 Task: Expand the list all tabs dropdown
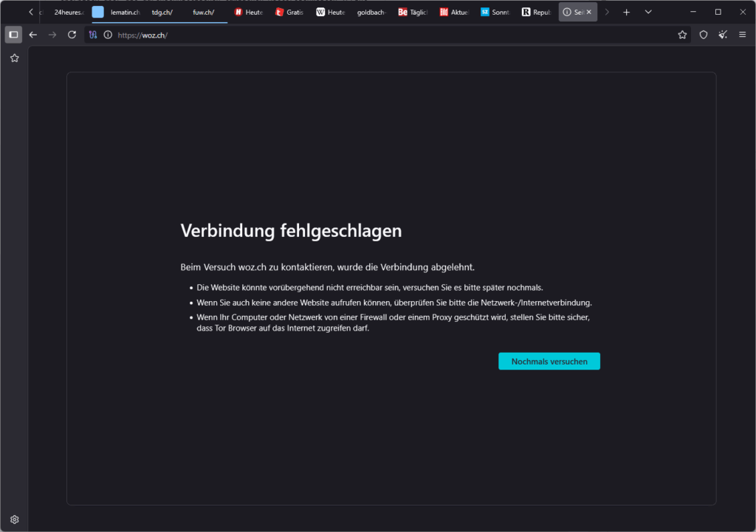coord(648,12)
